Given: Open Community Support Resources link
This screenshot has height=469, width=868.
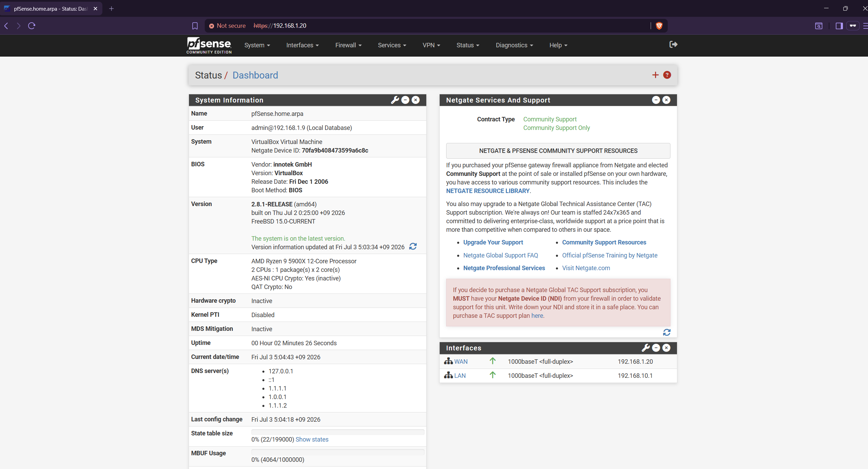Looking at the screenshot, I should click(x=604, y=242).
